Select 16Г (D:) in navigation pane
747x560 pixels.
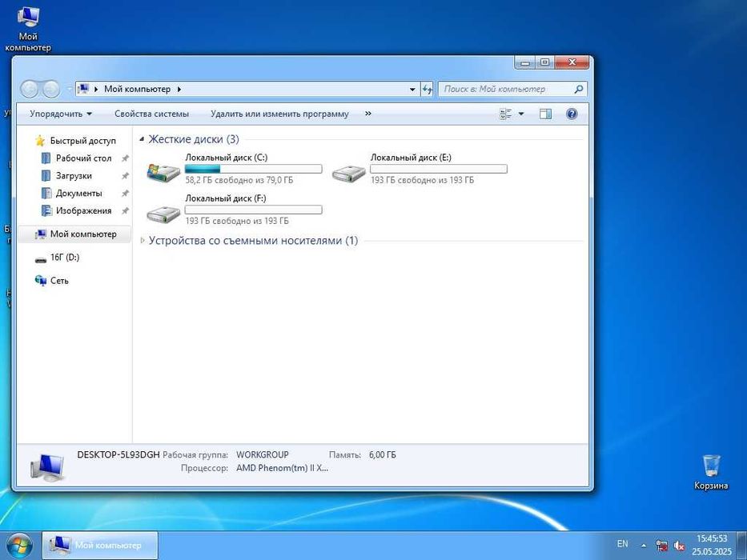tap(65, 258)
